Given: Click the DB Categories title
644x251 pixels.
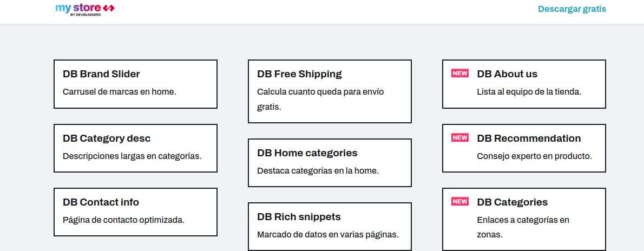Looking at the screenshot, I should pos(512,202).
